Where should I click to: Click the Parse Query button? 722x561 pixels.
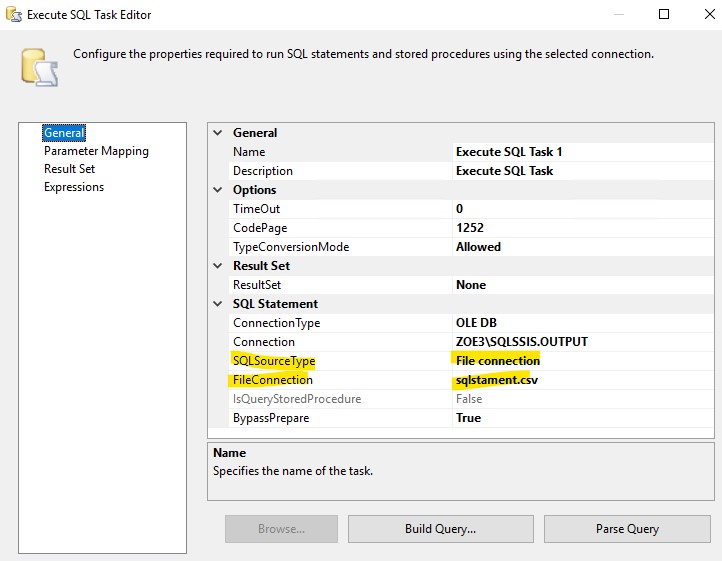627,529
